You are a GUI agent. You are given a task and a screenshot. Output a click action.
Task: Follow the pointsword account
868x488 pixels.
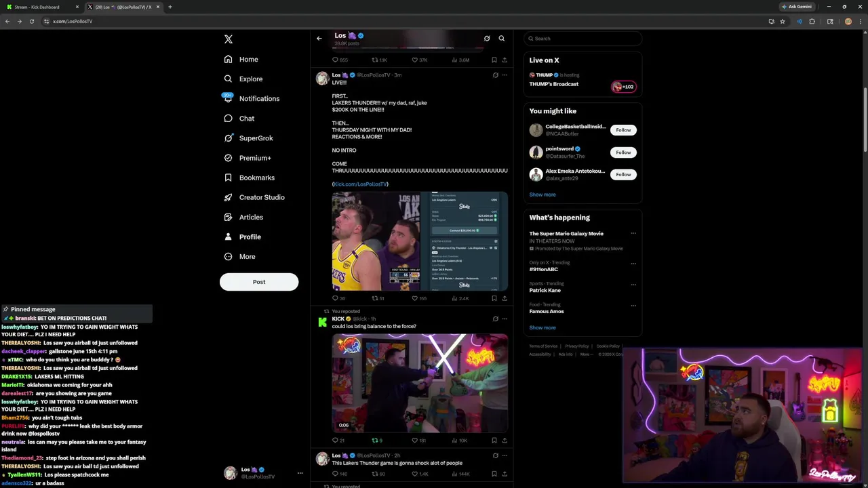click(623, 152)
